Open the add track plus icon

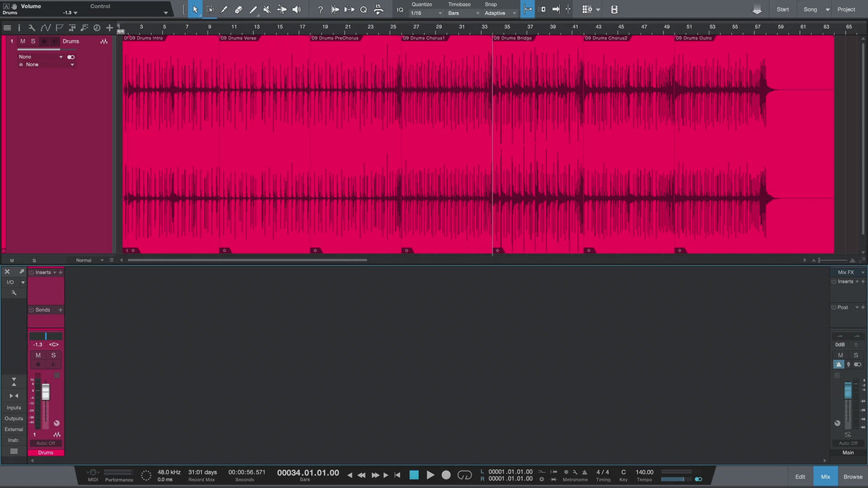pyautogui.click(x=109, y=27)
